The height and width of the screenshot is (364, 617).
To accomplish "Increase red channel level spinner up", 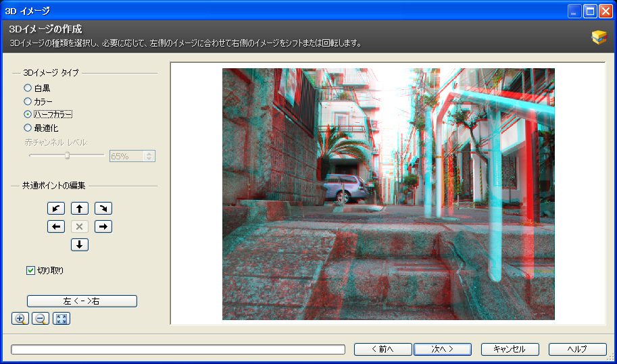I will pyautogui.click(x=149, y=154).
